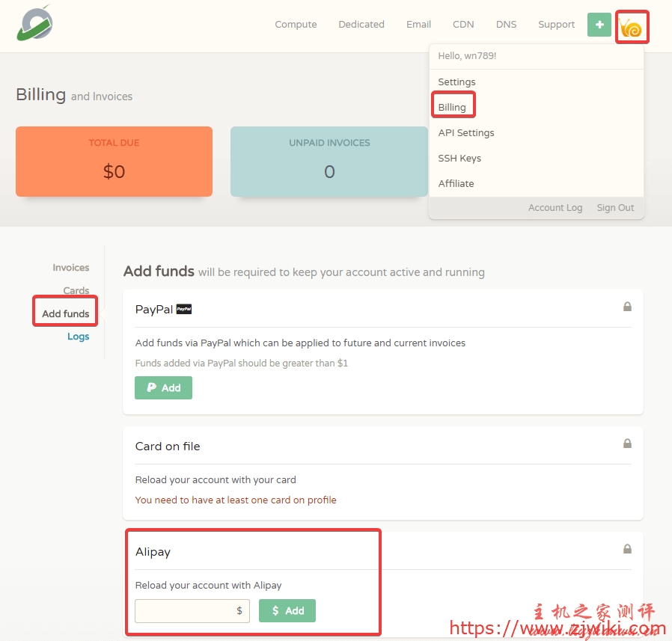Select Billing in the user dropdown
The height and width of the screenshot is (641, 672).
452,108
